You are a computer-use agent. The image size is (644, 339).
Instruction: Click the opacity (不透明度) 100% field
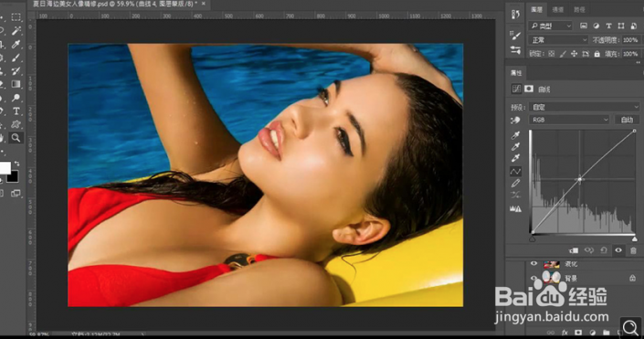click(630, 40)
